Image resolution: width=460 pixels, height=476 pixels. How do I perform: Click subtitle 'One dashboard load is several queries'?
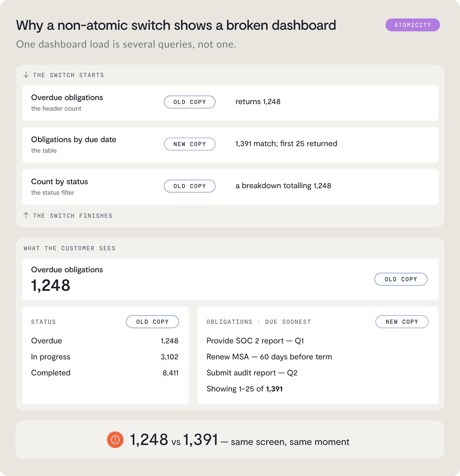pyautogui.click(x=126, y=44)
